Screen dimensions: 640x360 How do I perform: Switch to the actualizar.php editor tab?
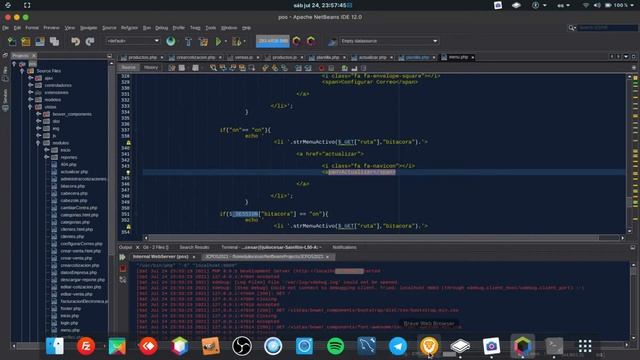[x=372, y=58]
